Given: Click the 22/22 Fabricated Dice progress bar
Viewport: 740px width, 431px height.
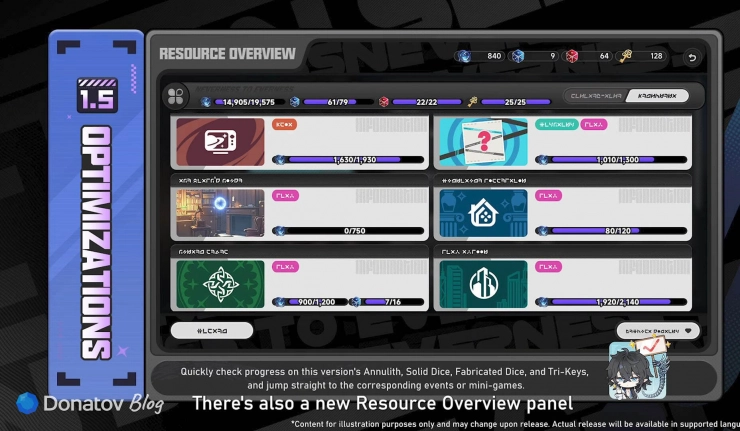Looking at the screenshot, I should pos(426,102).
